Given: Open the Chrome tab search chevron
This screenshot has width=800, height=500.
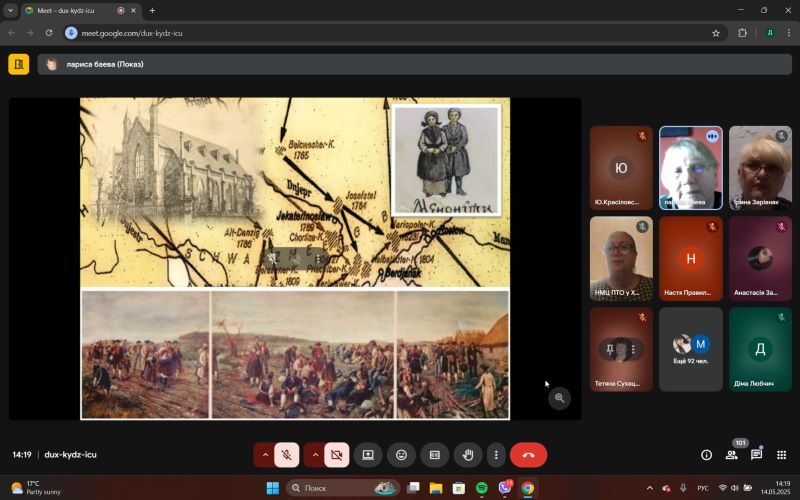Looking at the screenshot, I should click(x=10, y=10).
